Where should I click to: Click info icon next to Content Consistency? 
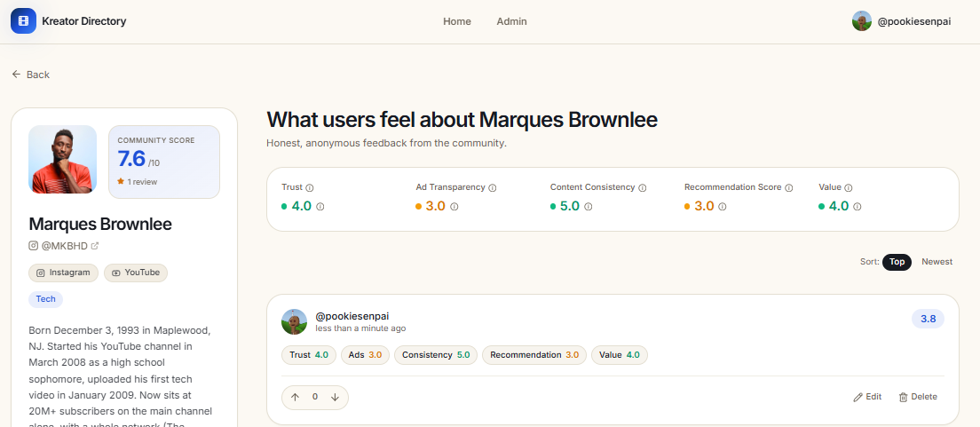[x=642, y=187]
